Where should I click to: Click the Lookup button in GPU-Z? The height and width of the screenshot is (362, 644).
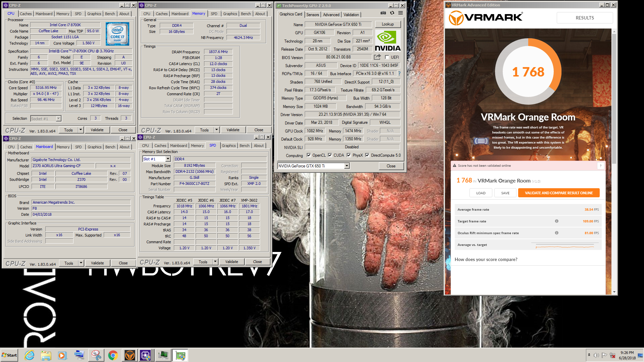point(388,24)
